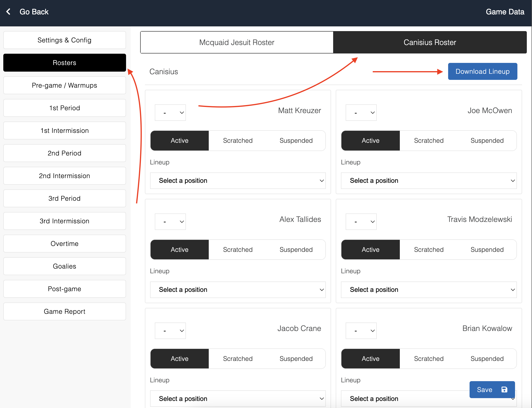Mark Travis Modzelewski as Scratched
The width and height of the screenshot is (532, 408).
coord(429,250)
